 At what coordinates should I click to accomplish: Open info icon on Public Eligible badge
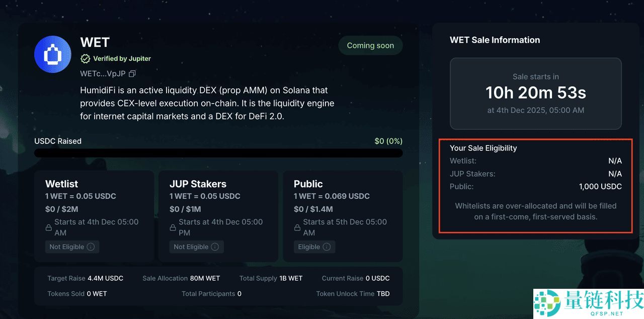coord(327,247)
